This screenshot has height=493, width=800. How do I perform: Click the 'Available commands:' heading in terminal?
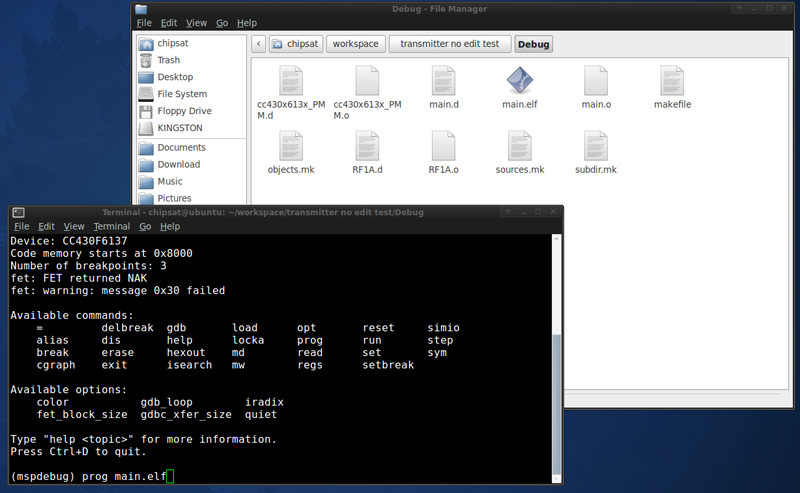pyautogui.click(x=72, y=315)
